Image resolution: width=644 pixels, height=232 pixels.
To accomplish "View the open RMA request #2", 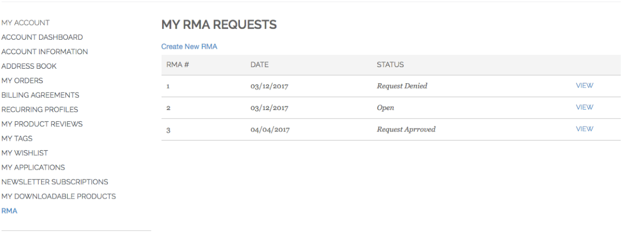I will tap(584, 107).
